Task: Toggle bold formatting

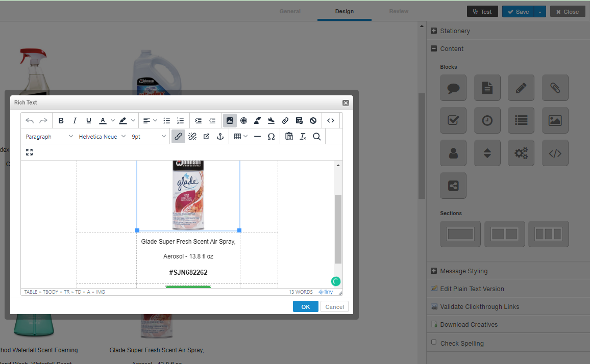Action: (x=61, y=121)
